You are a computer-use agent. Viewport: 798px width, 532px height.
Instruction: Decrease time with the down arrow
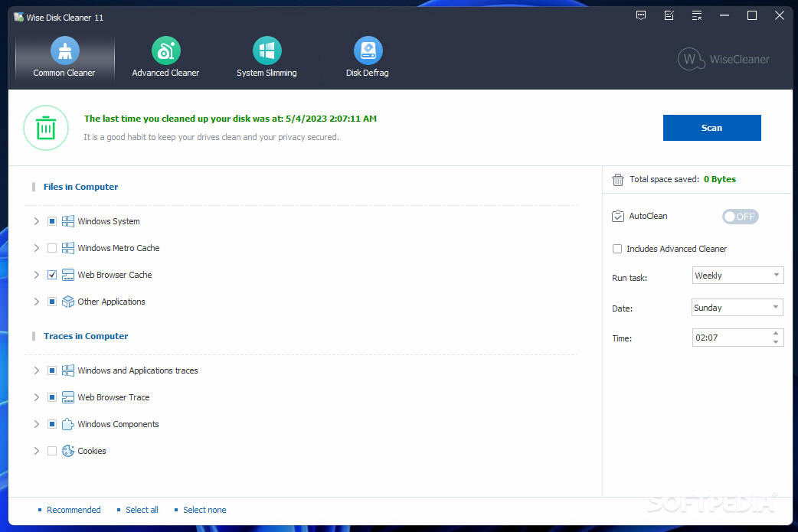pyautogui.click(x=776, y=342)
